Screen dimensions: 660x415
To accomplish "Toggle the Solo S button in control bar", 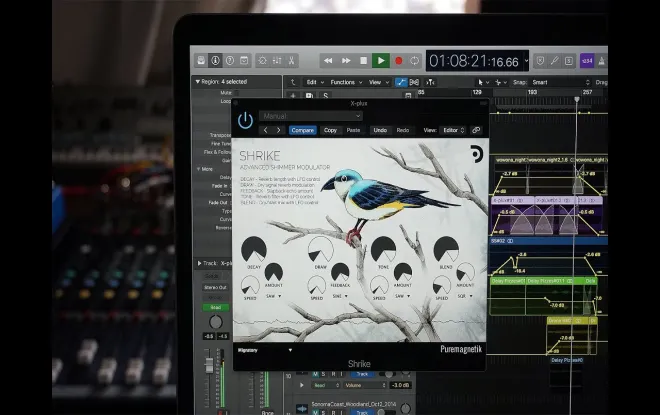I will [569, 61].
